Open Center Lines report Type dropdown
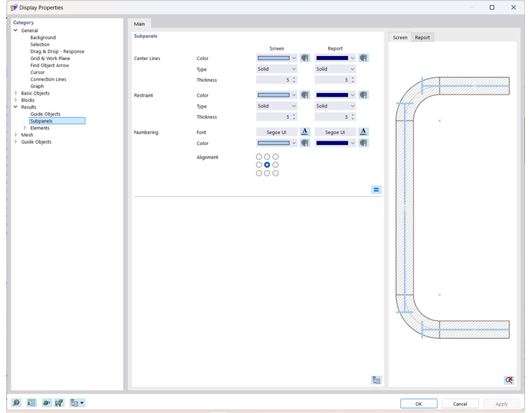Screen dimensions: 532x413 pyautogui.click(x=335, y=69)
